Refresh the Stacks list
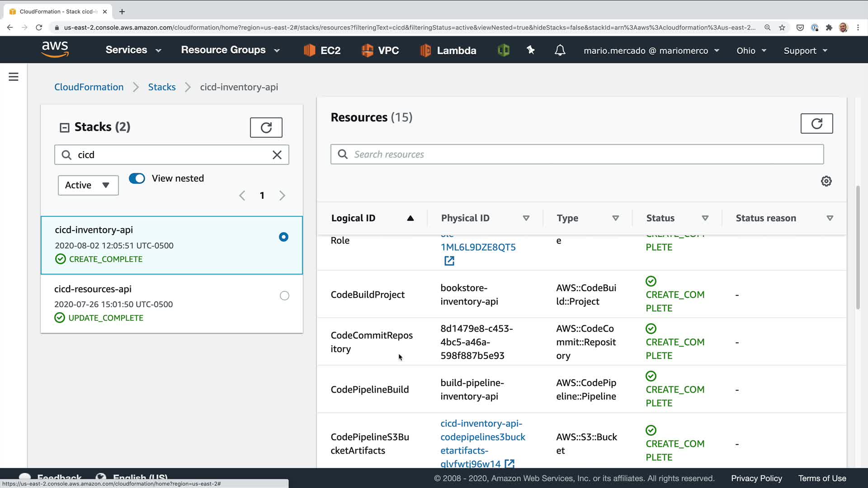Viewport: 868px width, 488px height. [266, 127]
